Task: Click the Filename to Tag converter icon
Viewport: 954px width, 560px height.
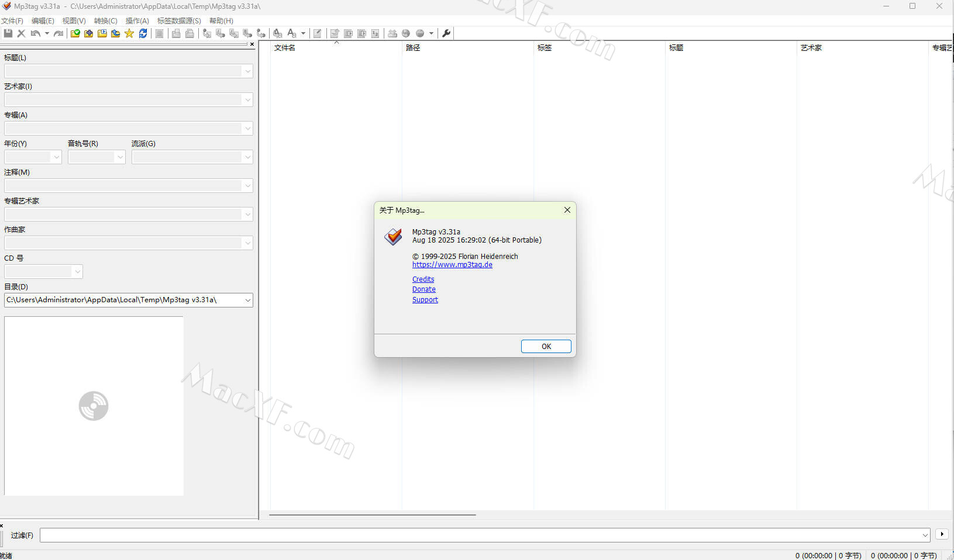Action: (x=221, y=33)
